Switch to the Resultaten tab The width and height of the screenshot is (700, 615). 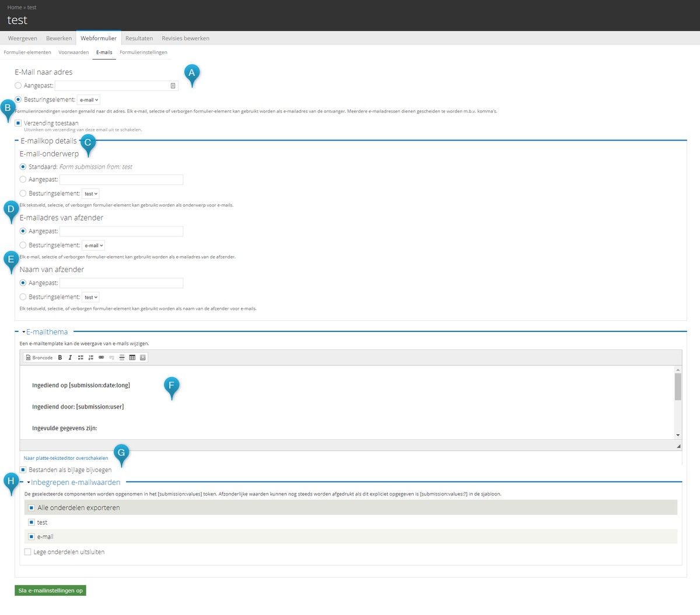point(139,39)
